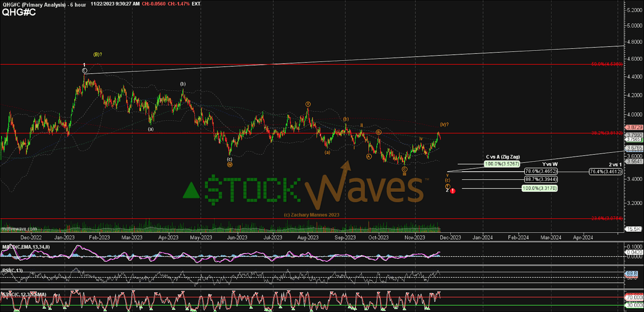Viewport: 644px width, 312px height.
Task: Click the 69.8 RSI value marker
Action: [x=630, y=273]
